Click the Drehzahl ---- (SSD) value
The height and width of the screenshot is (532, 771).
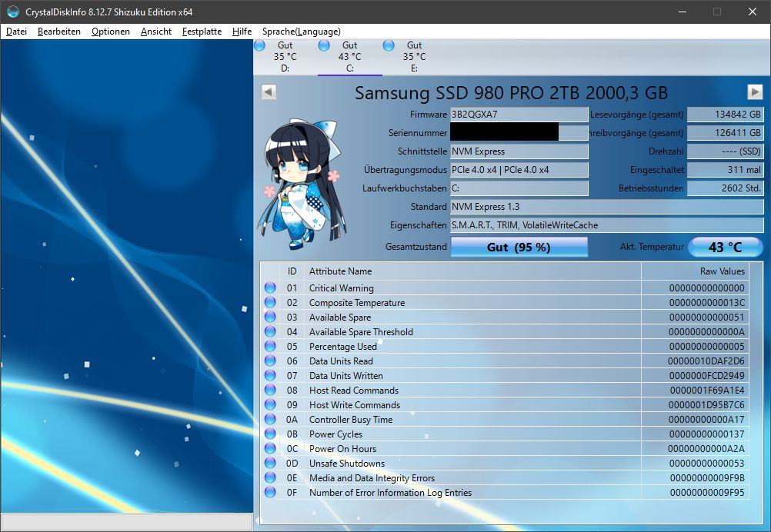(725, 151)
